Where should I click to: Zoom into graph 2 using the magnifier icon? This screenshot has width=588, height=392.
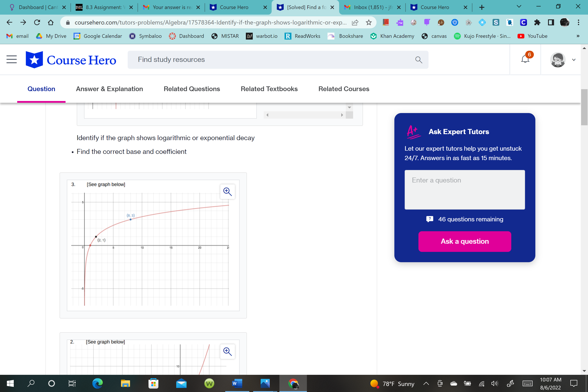pyautogui.click(x=227, y=351)
